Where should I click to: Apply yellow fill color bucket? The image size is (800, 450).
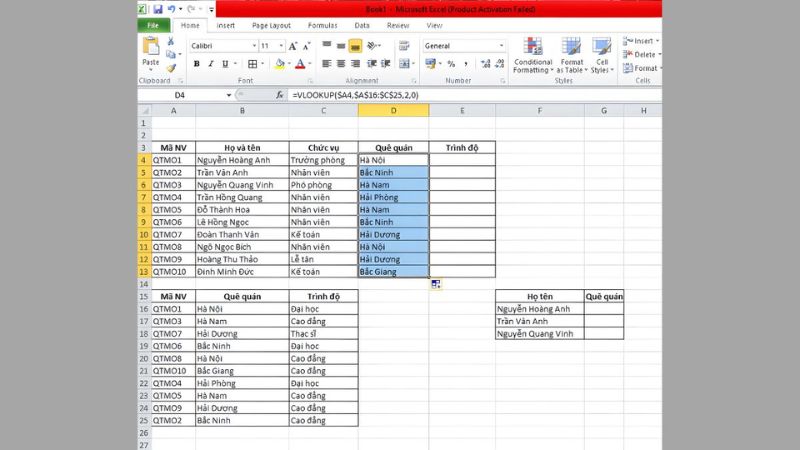(x=279, y=64)
